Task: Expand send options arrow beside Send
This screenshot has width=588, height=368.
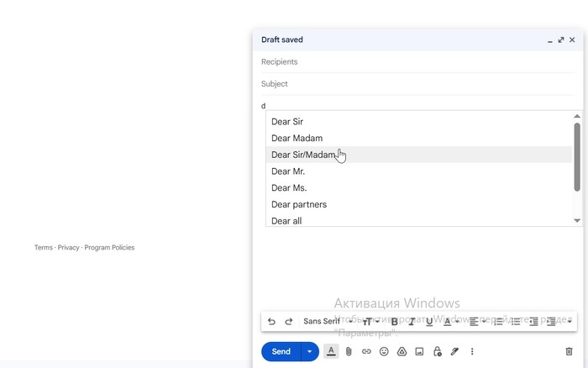Action: coord(310,352)
